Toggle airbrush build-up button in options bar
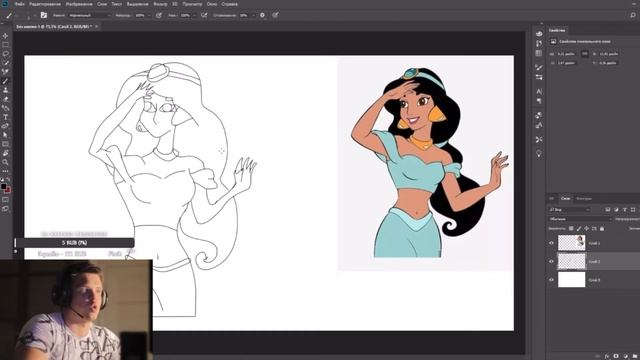This screenshot has height=360, width=640. click(204, 15)
